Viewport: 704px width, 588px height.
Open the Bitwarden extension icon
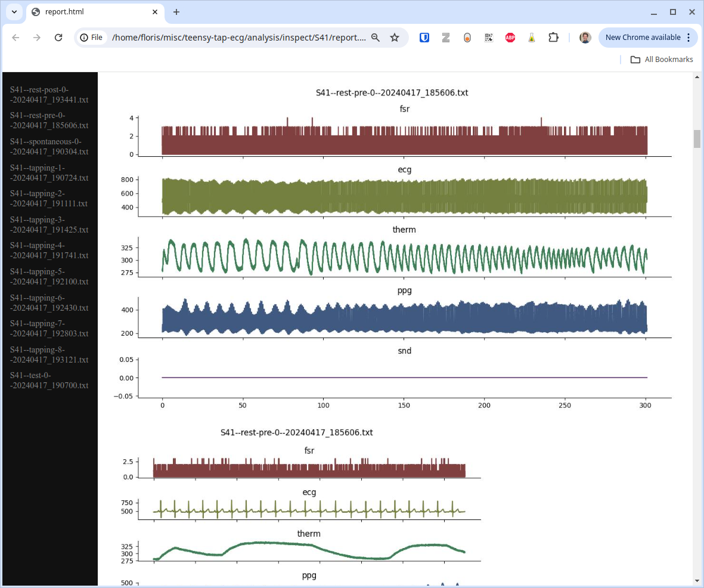(x=424, y=38)
